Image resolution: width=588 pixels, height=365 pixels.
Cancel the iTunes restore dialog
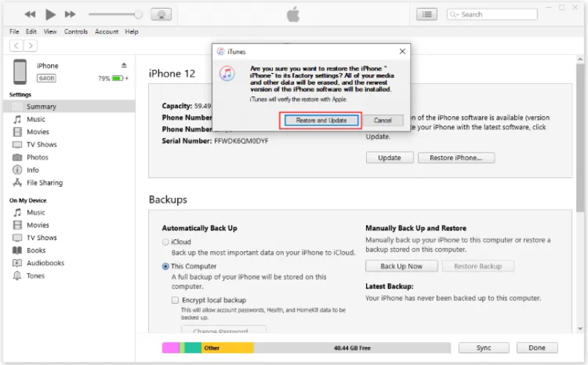(x=383, y=120)
